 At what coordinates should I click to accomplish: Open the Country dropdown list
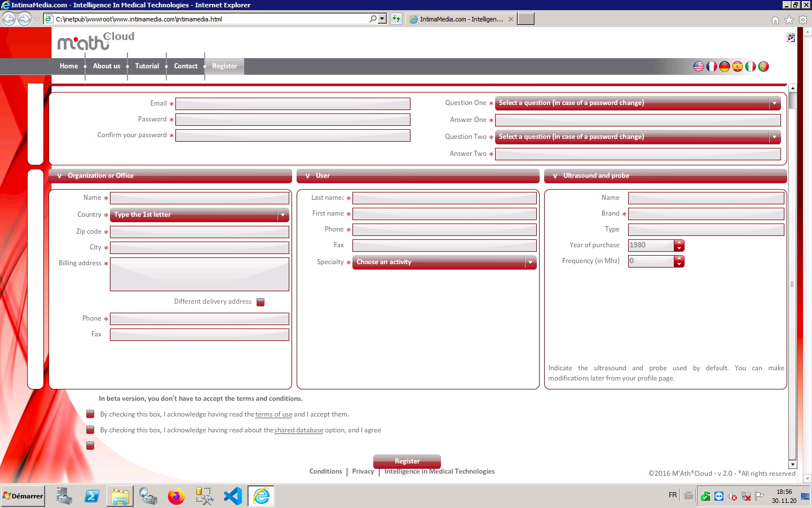pos(199,215)
